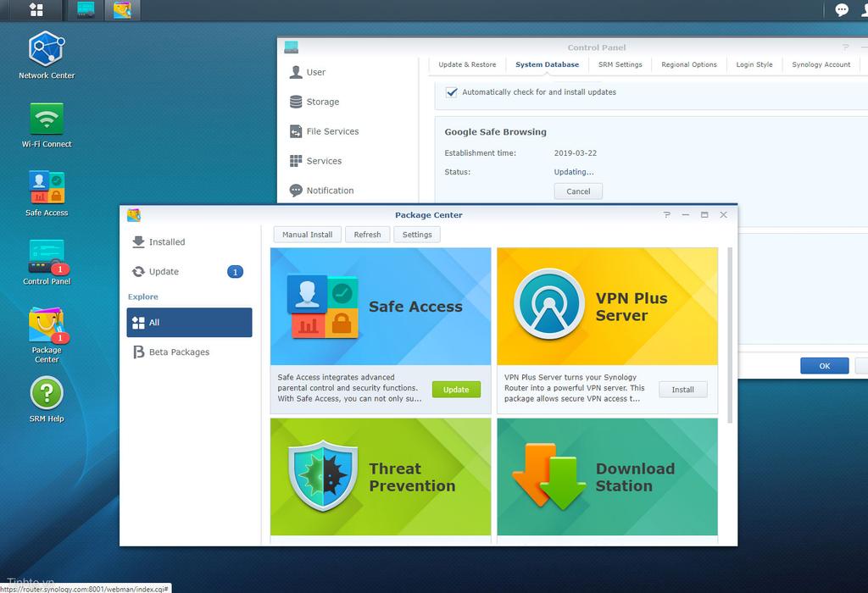Open Control Panel desktop icon
This screenshot has height=593, width=868.
click(47, 263)
